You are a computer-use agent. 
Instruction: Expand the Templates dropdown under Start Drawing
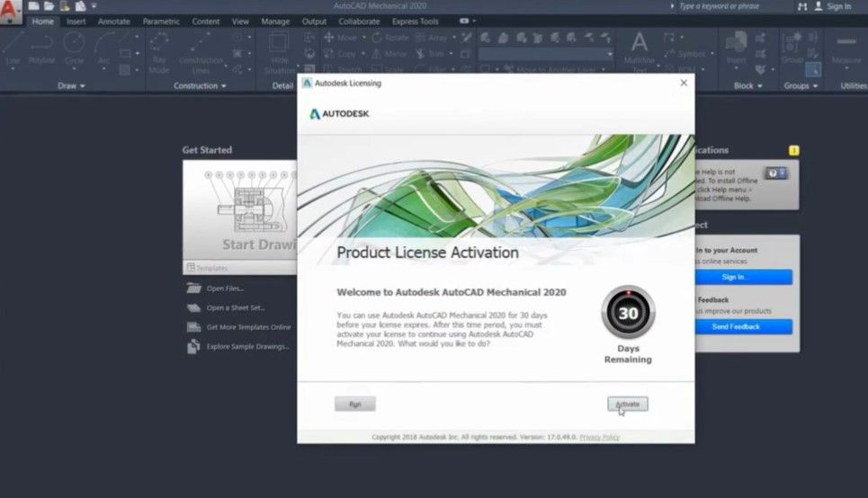[240, 268]
